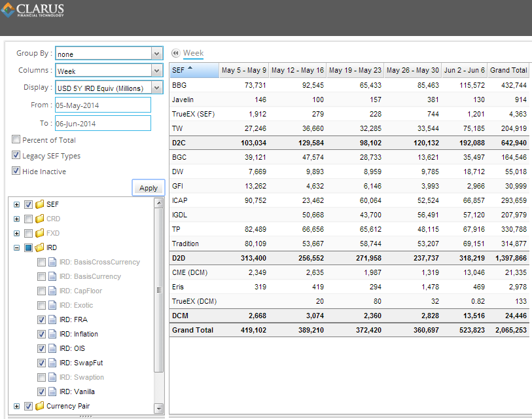The height and width of the screenshot is (419, 532).
Task: Click the IRD: OIS document icon
Action: pyautogui.click(x=52, y=348)
